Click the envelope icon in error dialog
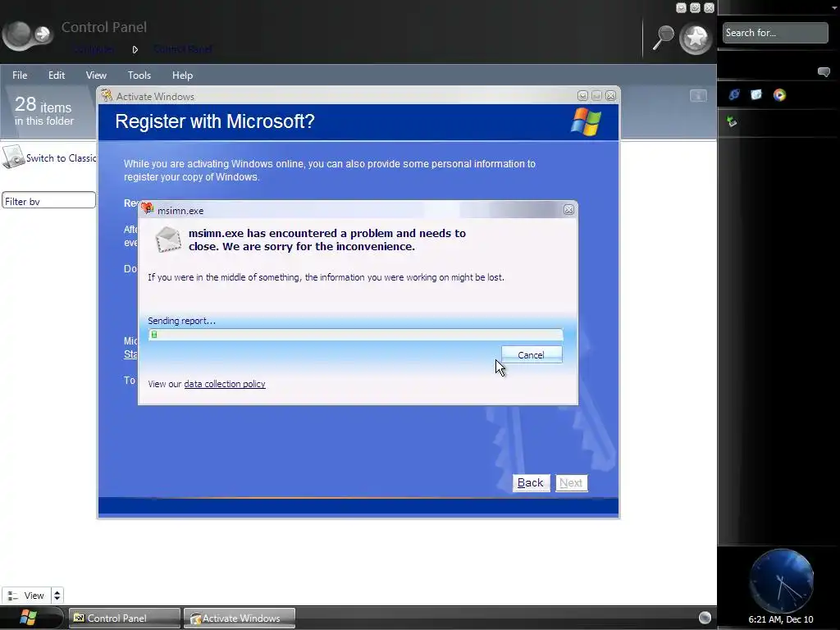 pos(167,239)
